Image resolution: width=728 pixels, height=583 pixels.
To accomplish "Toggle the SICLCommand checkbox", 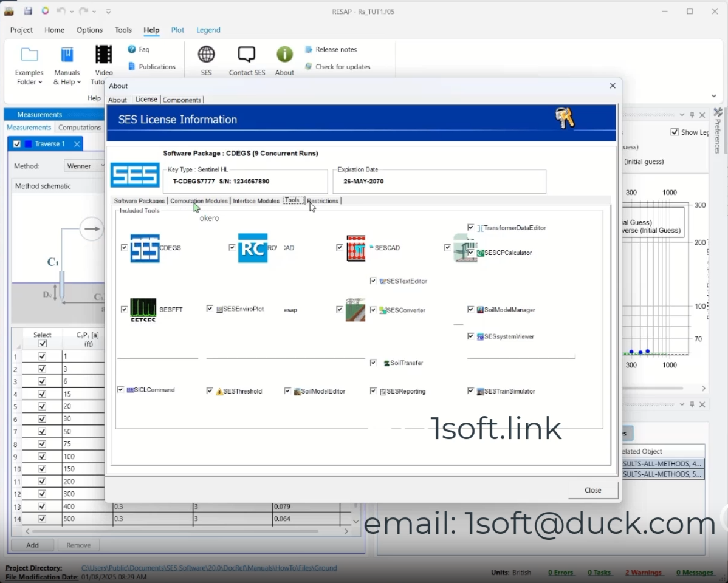I will [121, 389].
